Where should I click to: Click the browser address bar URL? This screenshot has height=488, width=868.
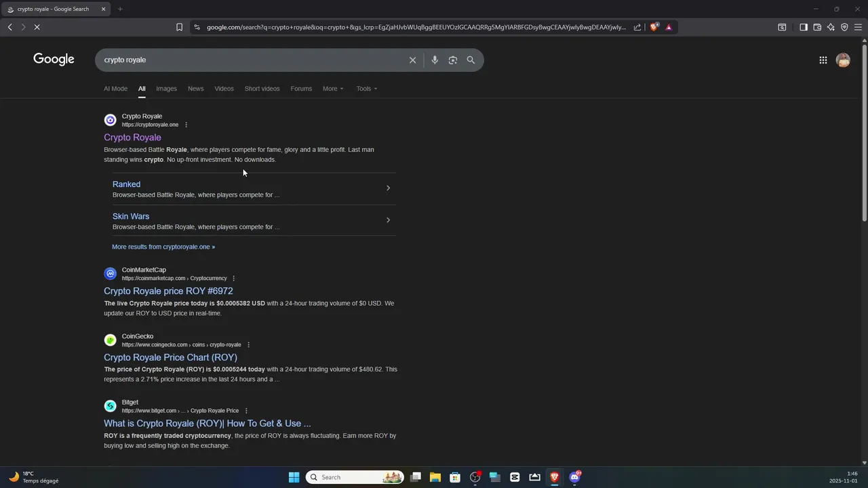[416, 27]
